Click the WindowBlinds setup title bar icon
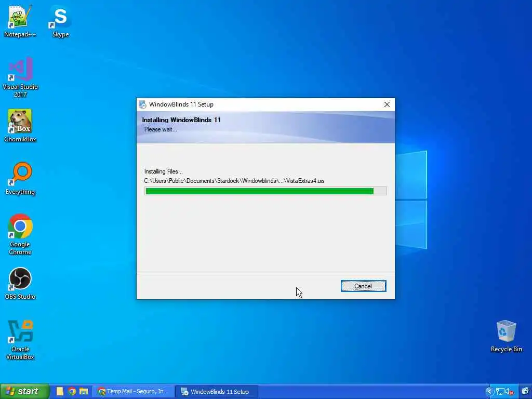The image size is (532, 399). [143, 104]
